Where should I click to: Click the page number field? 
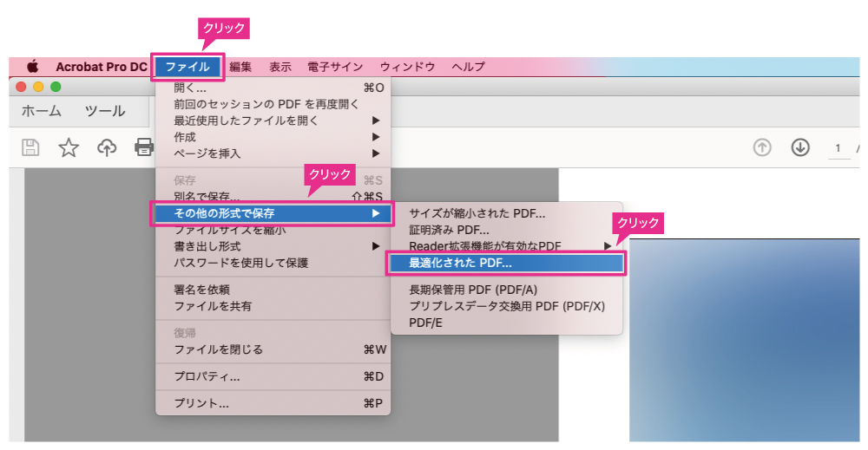(x=838, y=148)
